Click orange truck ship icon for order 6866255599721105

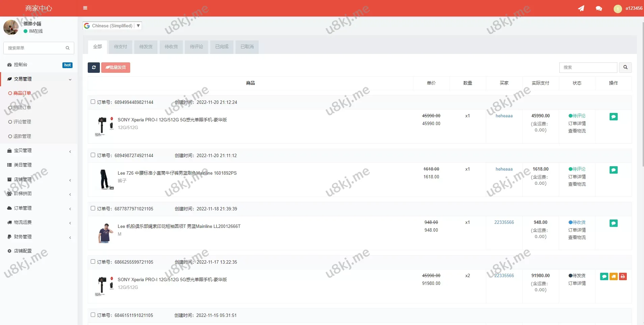[613, 276]
